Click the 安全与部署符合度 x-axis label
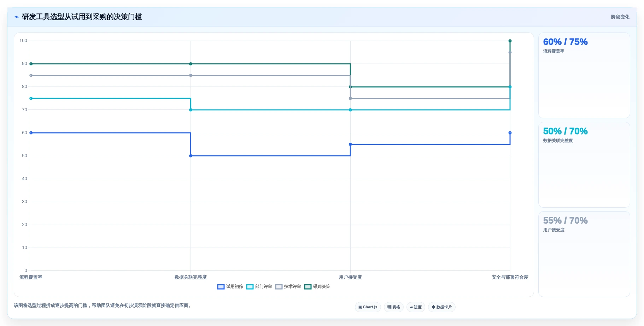 (x=510, y=277)
